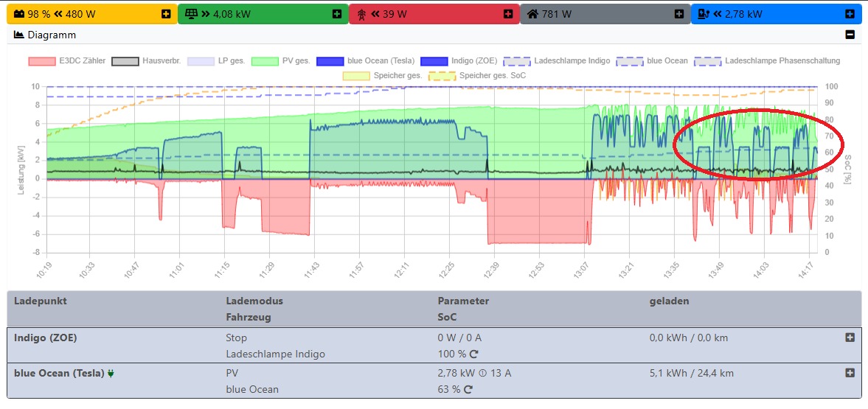
Task: Expand blue Ocean (Tesla) charge point details
Action: [850, 373]
